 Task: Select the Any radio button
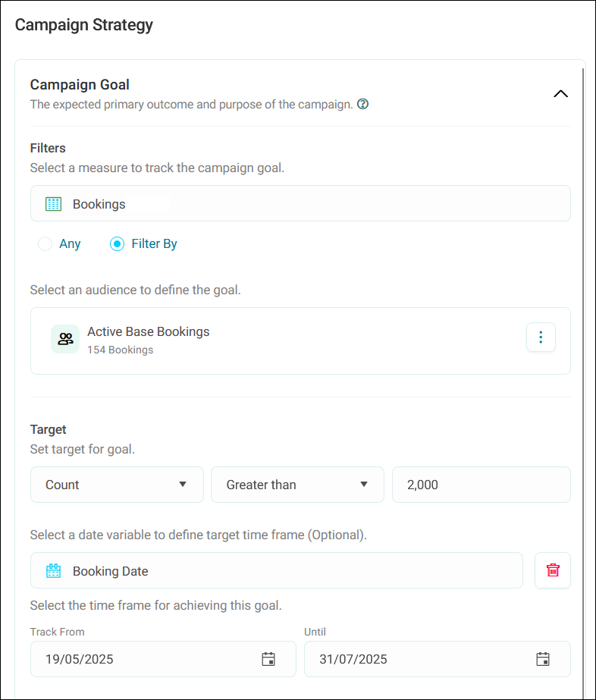pos(45,243)
